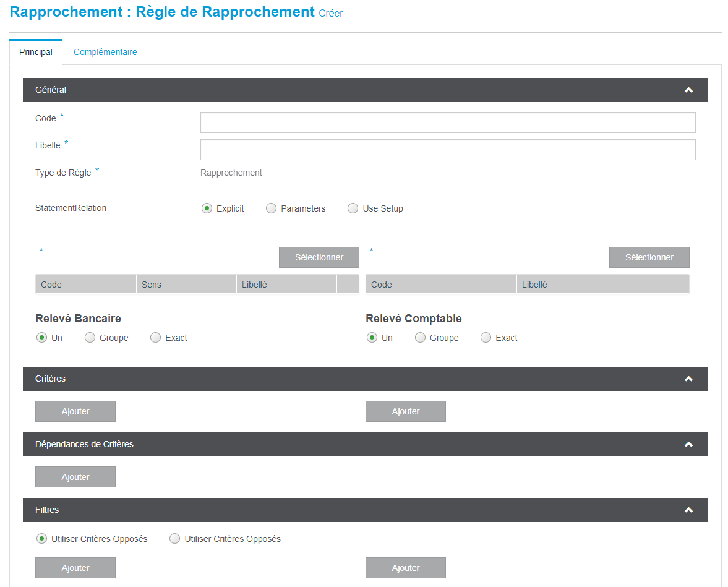Select the Use Setup radio option
This screenshot has height=587, width=728.
coord(353,208)
